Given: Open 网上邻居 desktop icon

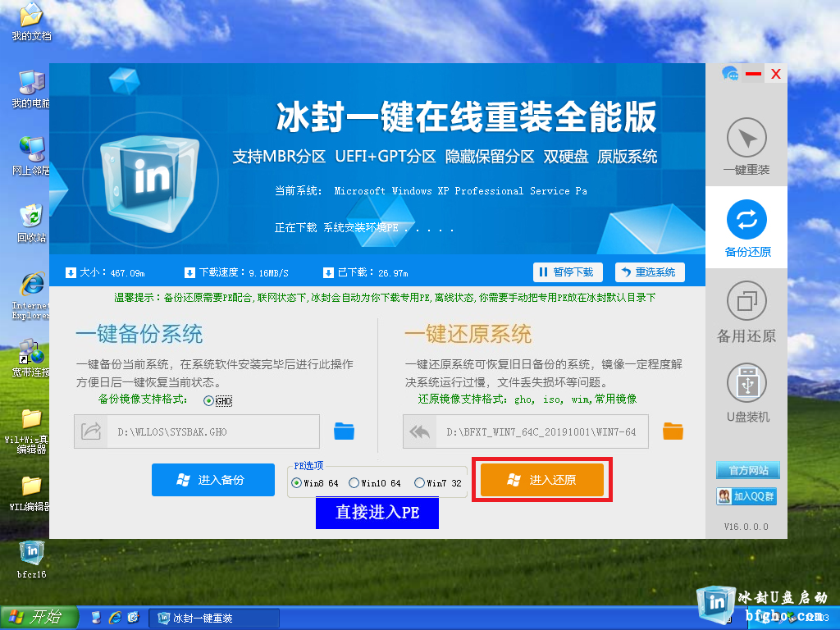Looking at the screenshot, I should (x=31, y=157).
